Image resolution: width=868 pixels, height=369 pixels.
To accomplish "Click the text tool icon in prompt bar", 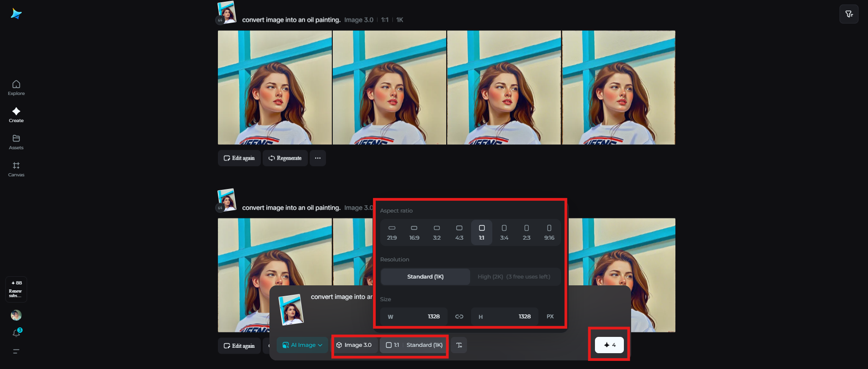I will click(x=459, y=345).
